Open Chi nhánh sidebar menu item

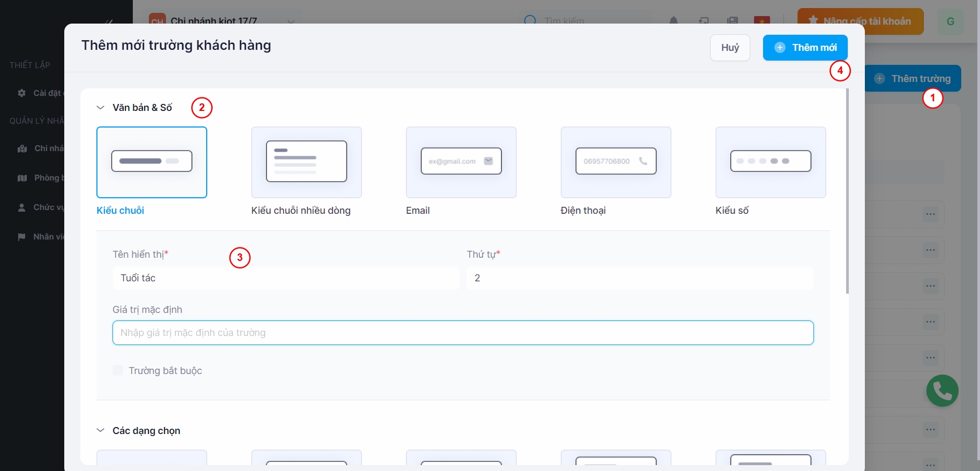pyautogui.click(x=41, y=148)
